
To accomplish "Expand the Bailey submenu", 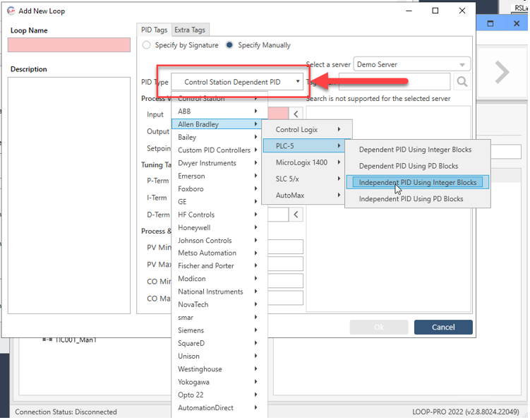I will pyautogui.click(x=218, y=137).
